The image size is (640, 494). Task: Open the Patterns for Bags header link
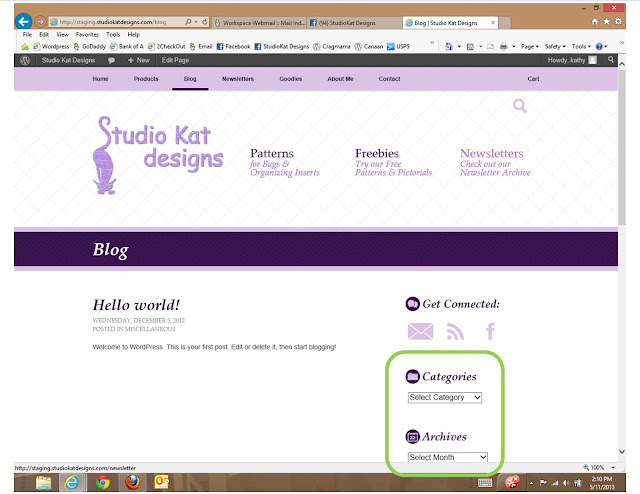285,163
